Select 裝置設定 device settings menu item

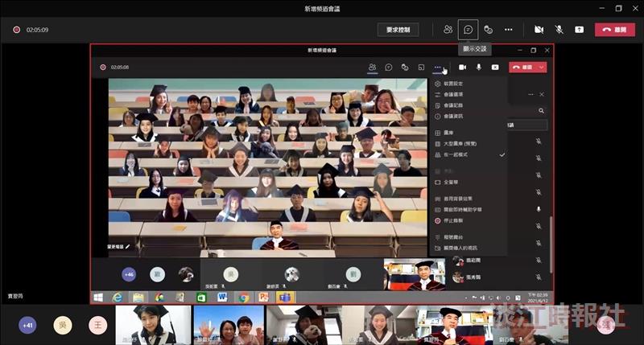pos(469,84)
